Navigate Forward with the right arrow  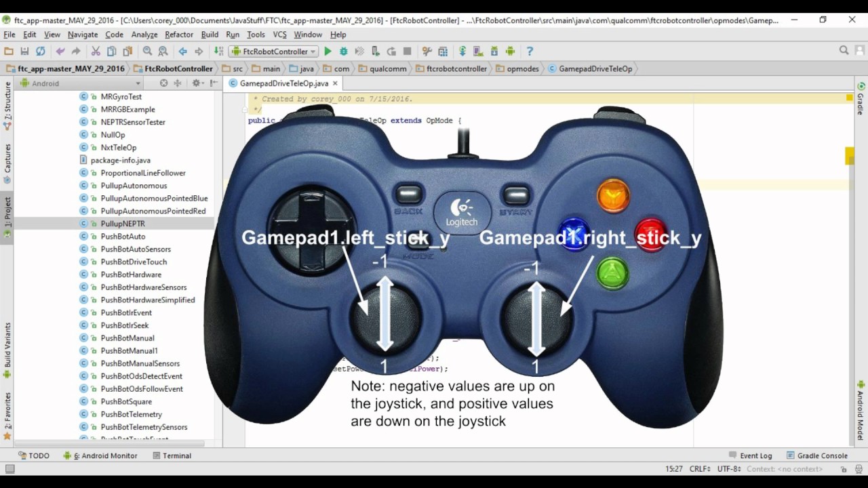coord(199,52)
